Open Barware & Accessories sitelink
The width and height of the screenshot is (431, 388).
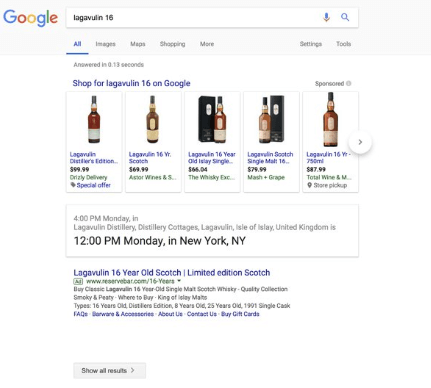[x=123, y=314]
